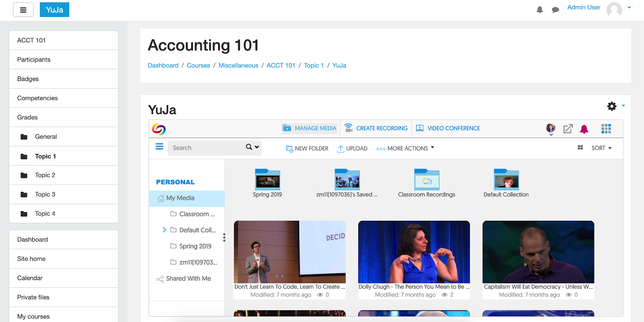Select My Media in the tree
The width and height of the screenshot is (644, 322).
pyautogui.click(x=187, y=198)
